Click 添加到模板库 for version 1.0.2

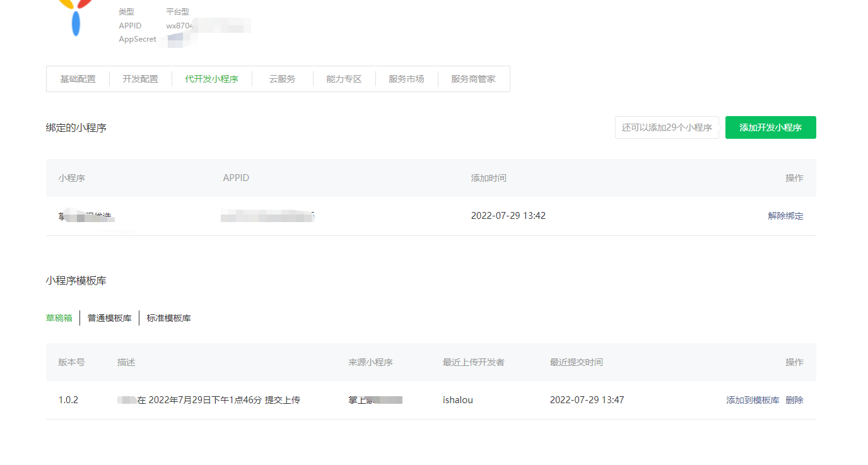pos(753,400)
